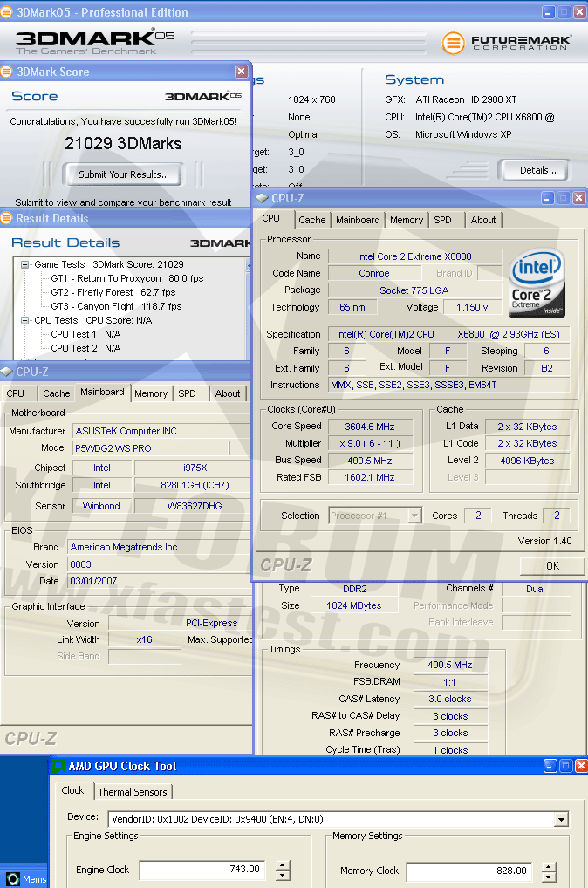Click the Memory Clock value field
This screenshot has height=888, width=588.
(x=468, y=871)
